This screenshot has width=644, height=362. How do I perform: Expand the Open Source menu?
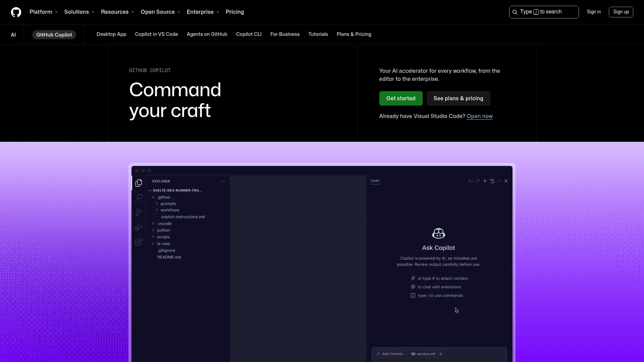pyautogui.click(x=160, y=12)
